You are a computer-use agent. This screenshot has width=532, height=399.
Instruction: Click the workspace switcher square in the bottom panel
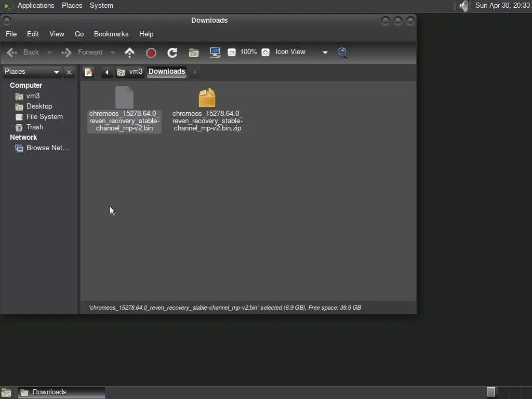491,392
